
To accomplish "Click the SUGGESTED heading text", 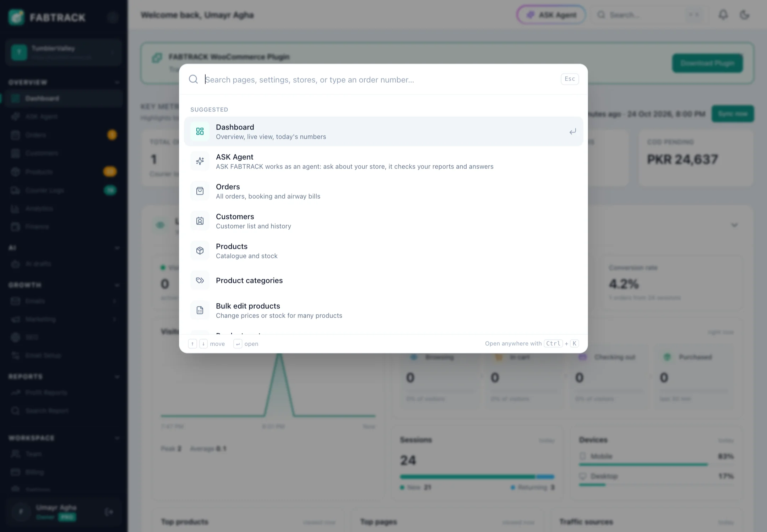I will pos(209,109).
